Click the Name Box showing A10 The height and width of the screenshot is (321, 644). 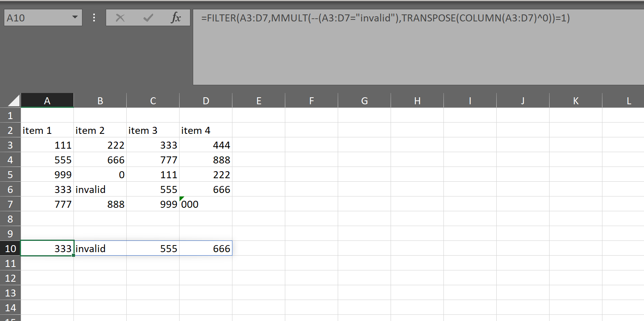[x=43, y=18]
